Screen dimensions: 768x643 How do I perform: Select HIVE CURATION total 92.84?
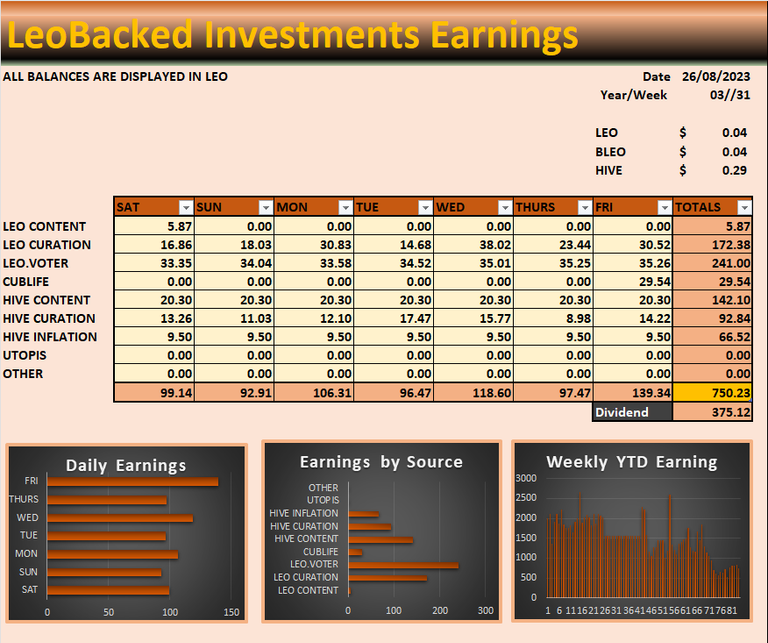pyautogui.click(x=713, y=318)
